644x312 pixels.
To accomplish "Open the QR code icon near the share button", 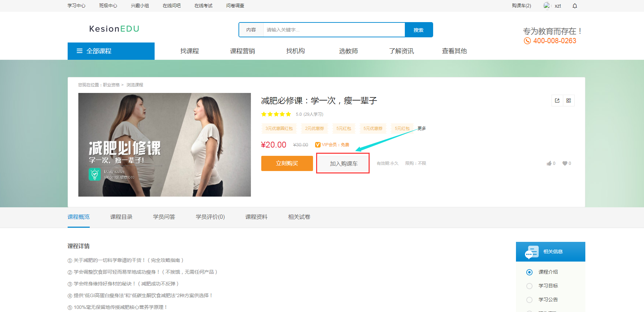I will (x=569, y=100).
